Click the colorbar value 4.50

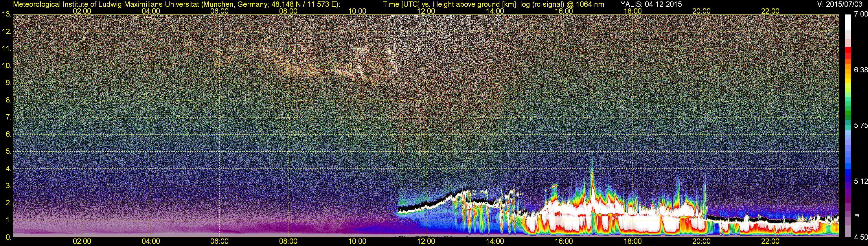tap(860, 237)
